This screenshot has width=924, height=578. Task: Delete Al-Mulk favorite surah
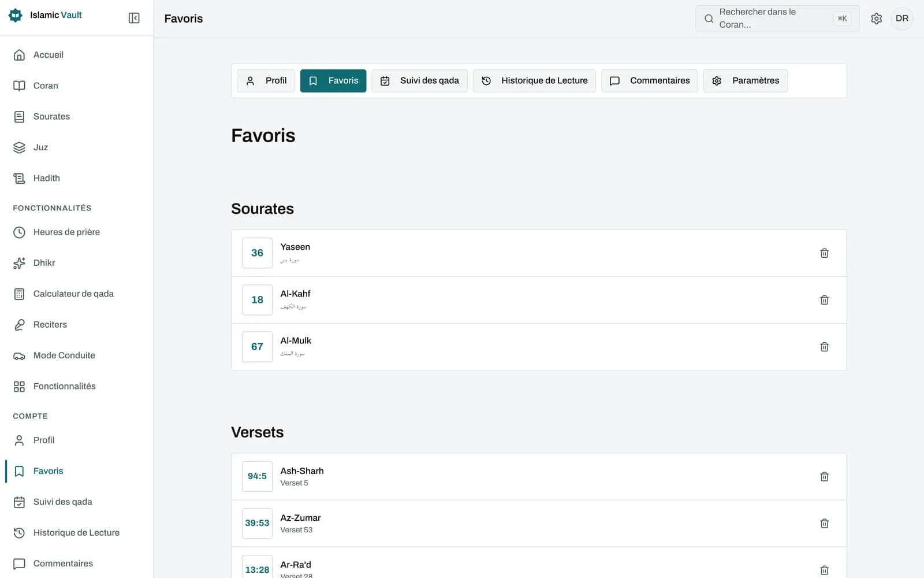click(824, 347)
